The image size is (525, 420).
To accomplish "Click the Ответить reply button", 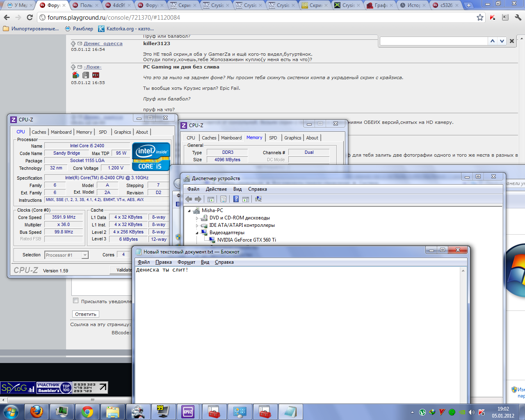I will (x=86, y=314).
